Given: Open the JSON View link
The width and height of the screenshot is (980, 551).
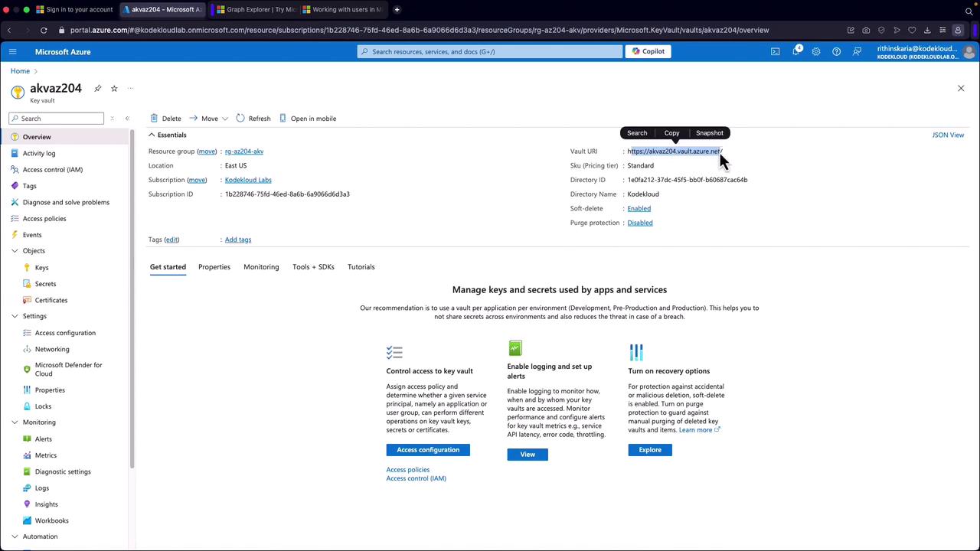Looking at the screenshot, I should pyautogui.click(x=948, y=135).
